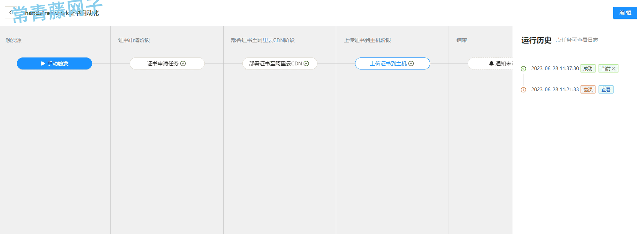Image resolution: width=644 pixels, height=234 pixels.
Task: Click the 结束 stage title
Action: (x=462, y=40)
